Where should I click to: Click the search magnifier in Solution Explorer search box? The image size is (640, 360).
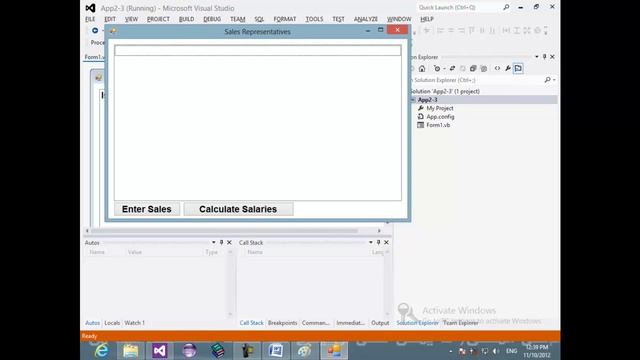[x=547, y=80]
